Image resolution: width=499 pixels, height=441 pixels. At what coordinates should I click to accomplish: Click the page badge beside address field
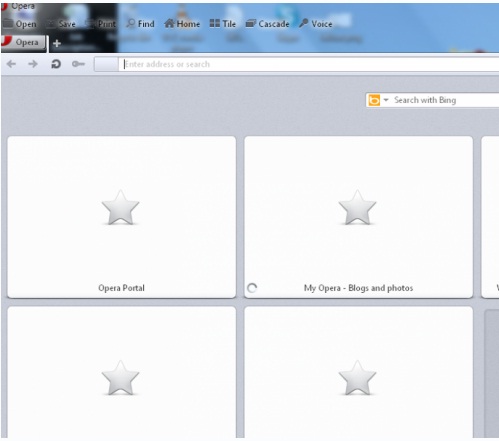[x=106, y=64]
